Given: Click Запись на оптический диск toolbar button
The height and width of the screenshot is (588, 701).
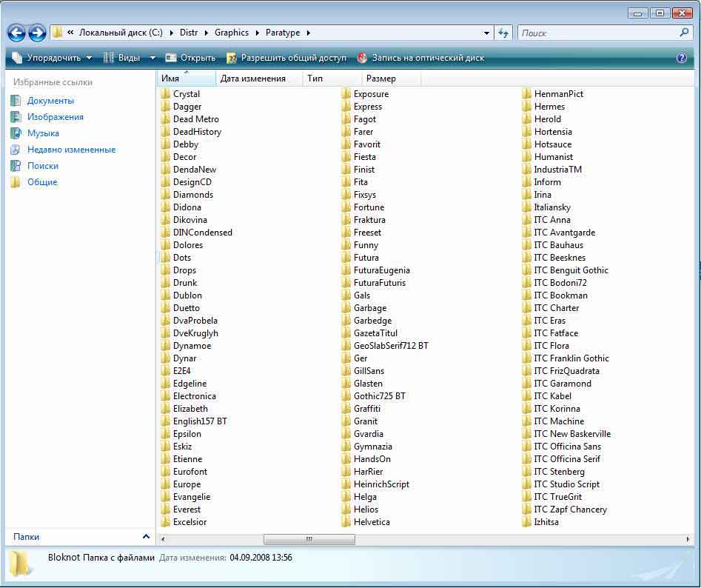Looking at the screenshot, I should pyautogui.click(x=421, y=58).
